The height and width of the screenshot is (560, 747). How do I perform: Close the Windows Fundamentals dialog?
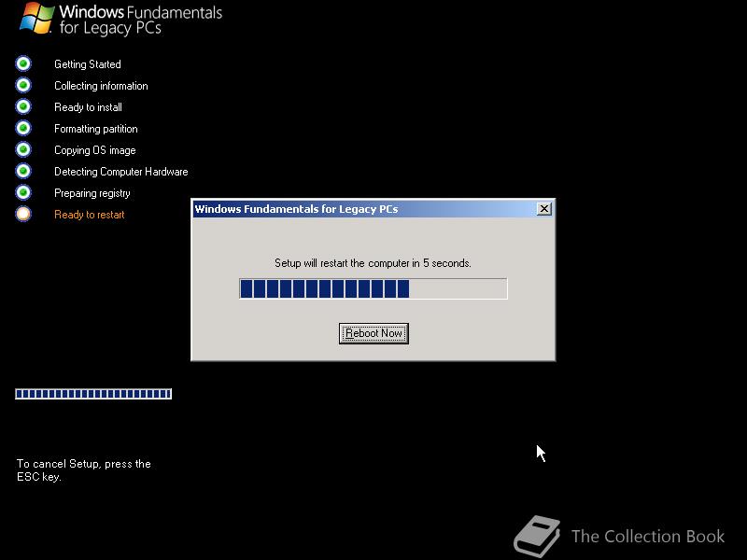(544, 208)
